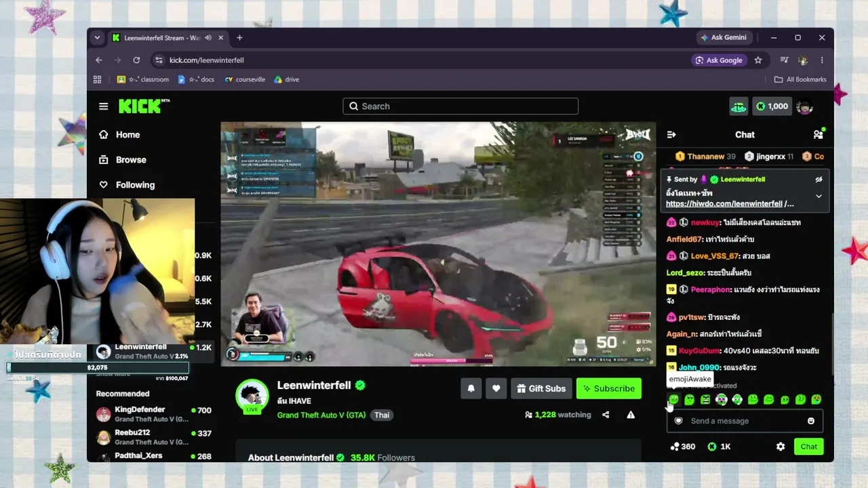Viewport: 868px width, 488px height.
Task: Open the media controls icon in Chrome toolbar
Action: [784, 60]
